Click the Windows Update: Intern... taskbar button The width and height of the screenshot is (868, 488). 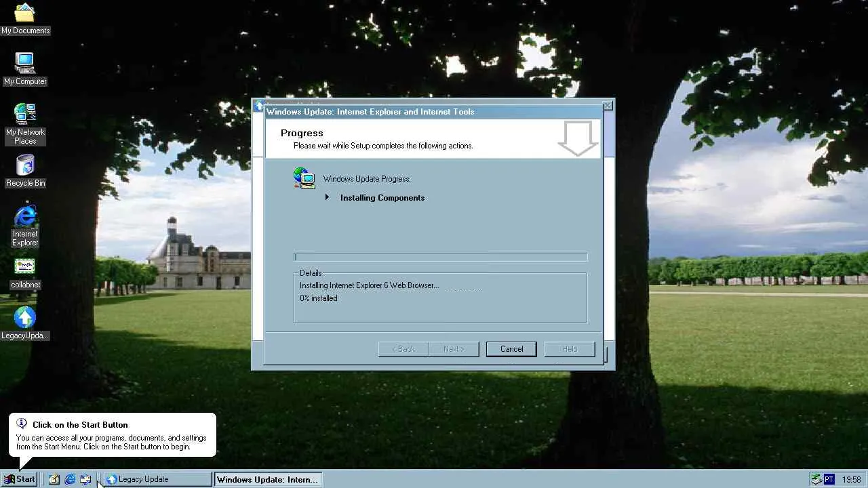(268, 479)
